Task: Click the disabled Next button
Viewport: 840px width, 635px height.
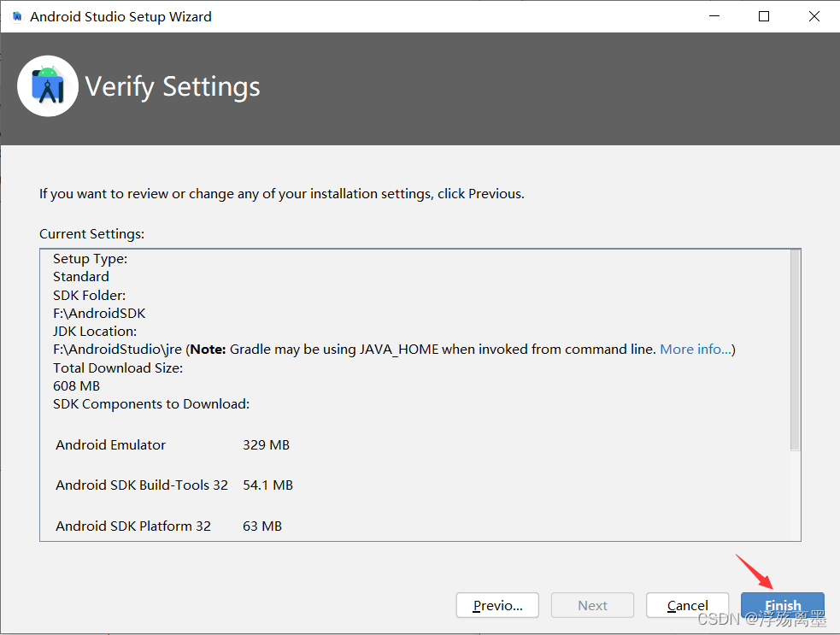Action: (x=592, y=605)
